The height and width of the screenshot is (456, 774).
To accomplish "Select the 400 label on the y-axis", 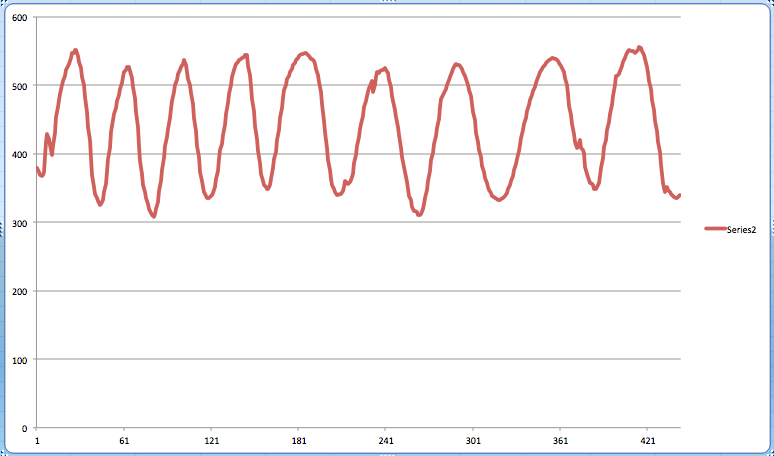I will 18,154.
